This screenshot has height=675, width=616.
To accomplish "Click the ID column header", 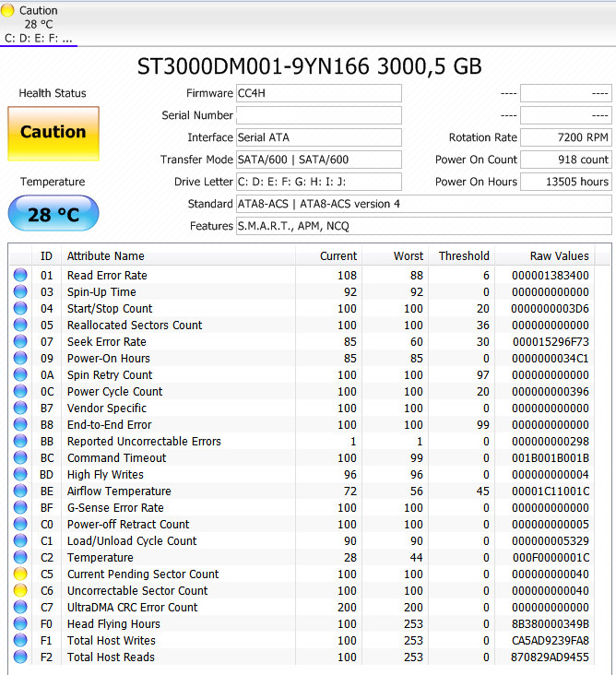I will coord(46,256).
